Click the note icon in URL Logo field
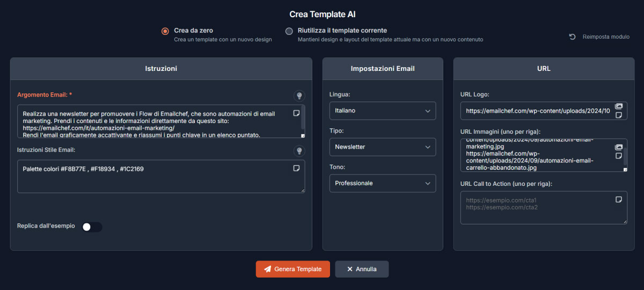The image size is (644, 290). tap(618, 115)
